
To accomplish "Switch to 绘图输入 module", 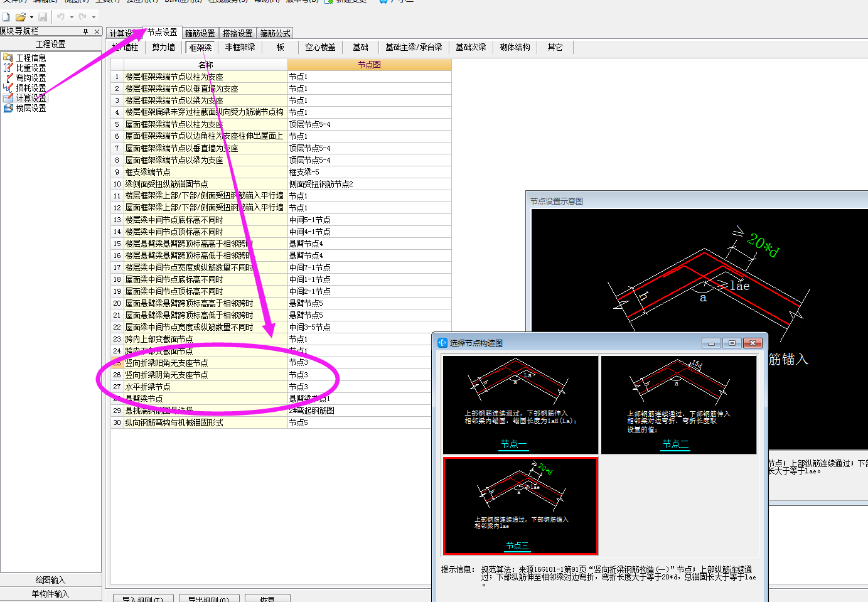I will point(51,579).
